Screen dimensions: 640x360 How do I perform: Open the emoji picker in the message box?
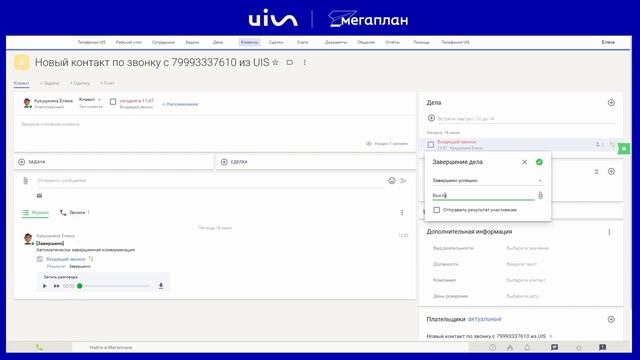click(x=392, y=180)
